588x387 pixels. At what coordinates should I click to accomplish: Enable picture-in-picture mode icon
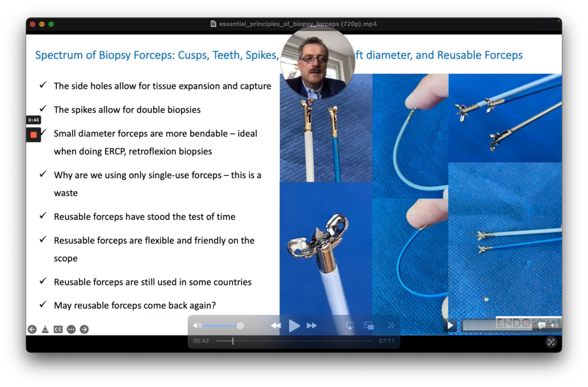[369, 326]
